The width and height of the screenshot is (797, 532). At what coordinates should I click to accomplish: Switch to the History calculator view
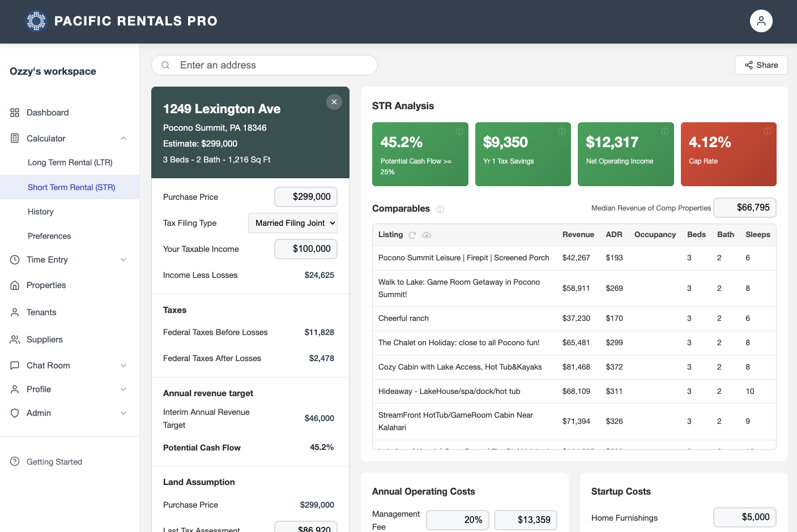click(40, 211)
